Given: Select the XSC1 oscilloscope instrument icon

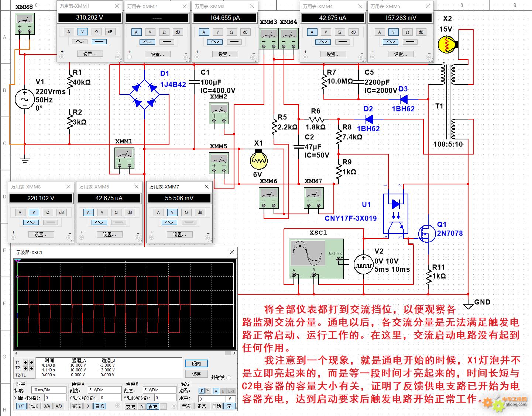Looking at the screenshot, I should 316,259.
